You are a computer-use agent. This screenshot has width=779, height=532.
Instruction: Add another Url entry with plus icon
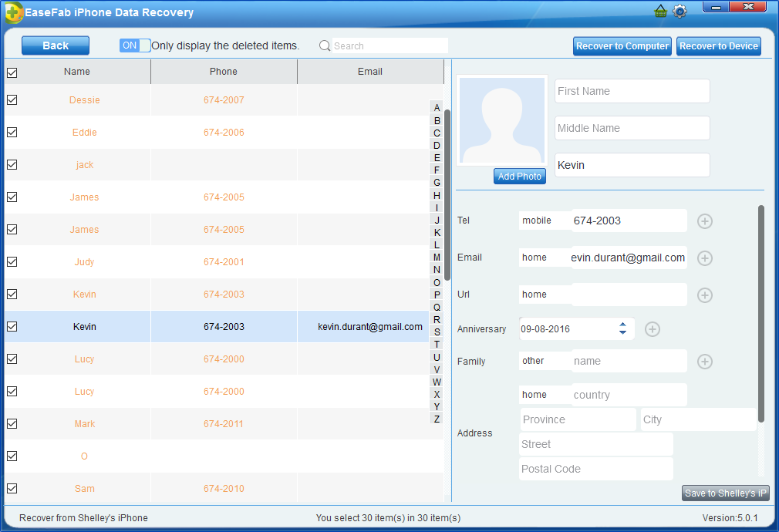tap(704, 295)
